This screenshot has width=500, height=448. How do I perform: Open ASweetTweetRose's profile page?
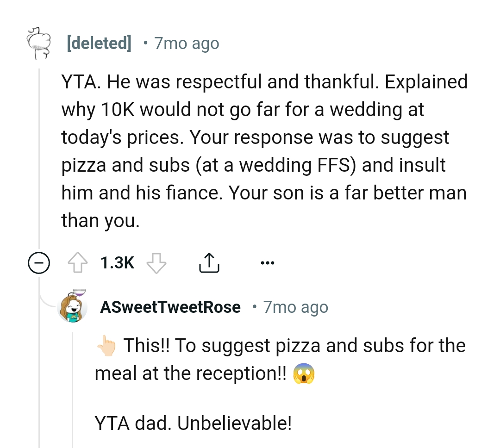click(x=170, y=306)
